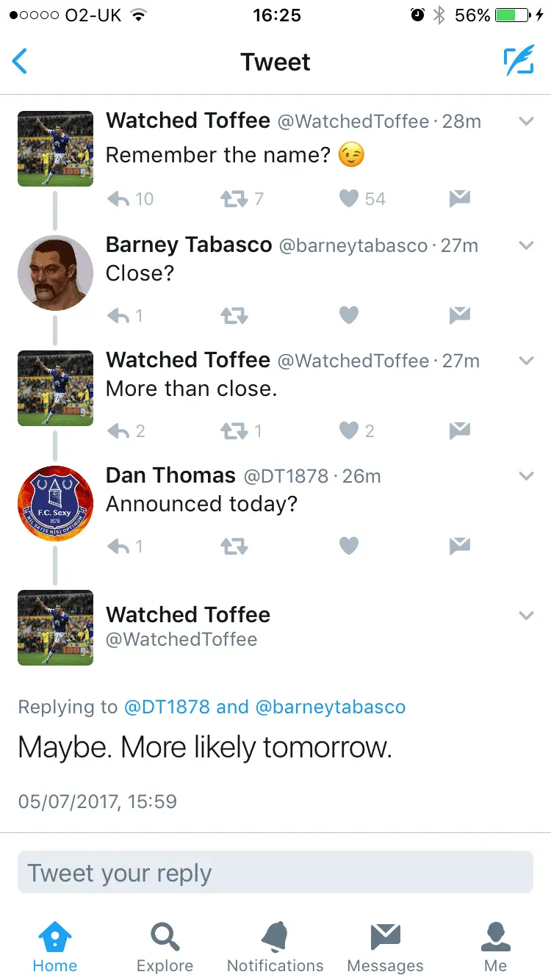Open chevron menu on "Maybe. More likely tomorrow." tweet
Viewport: 551px width, 980px height.
click(x=526, y=616)
